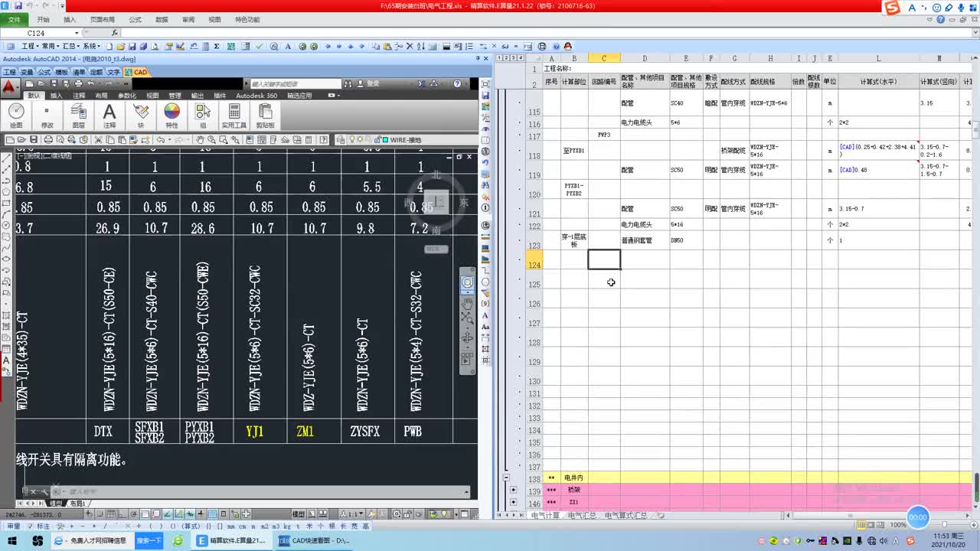This screenshot has height=551, width=980.
Task: Expand the 常用 dropdown menu
Action: coord(51,46)
